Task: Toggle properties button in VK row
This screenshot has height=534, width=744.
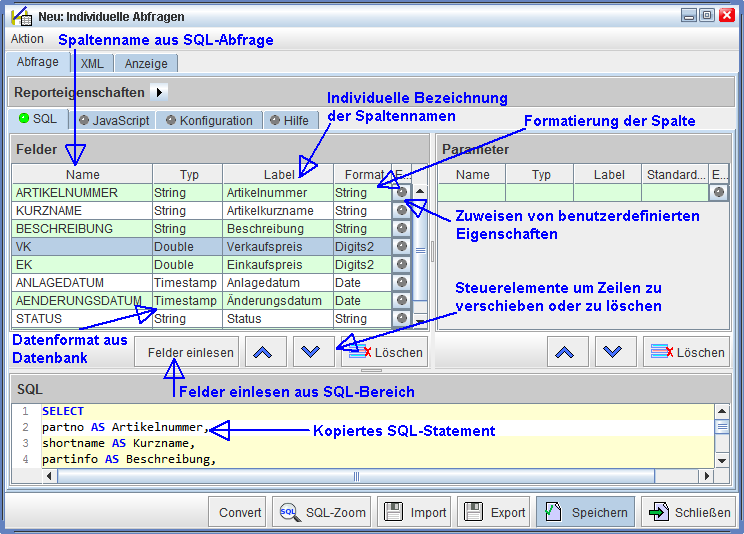Action: pos(401,247)
